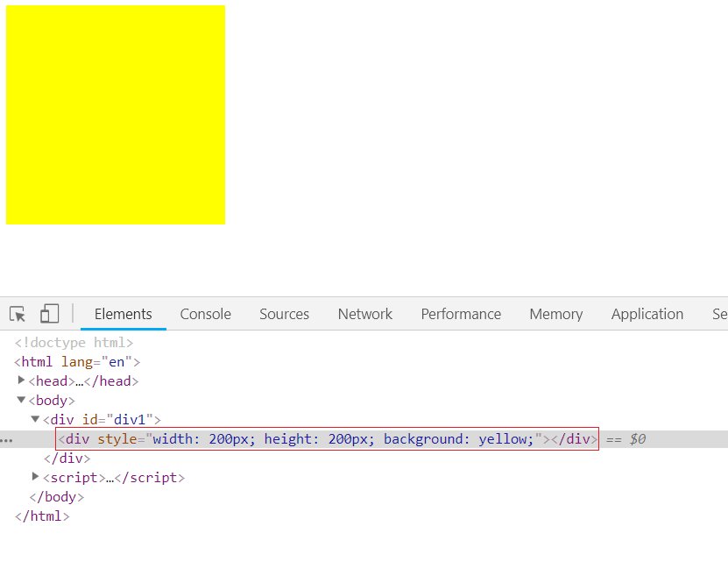The width and height of the screenshot is (728, 576).
Task: Switch to the Application tab
Action: [x=647, y=314]
